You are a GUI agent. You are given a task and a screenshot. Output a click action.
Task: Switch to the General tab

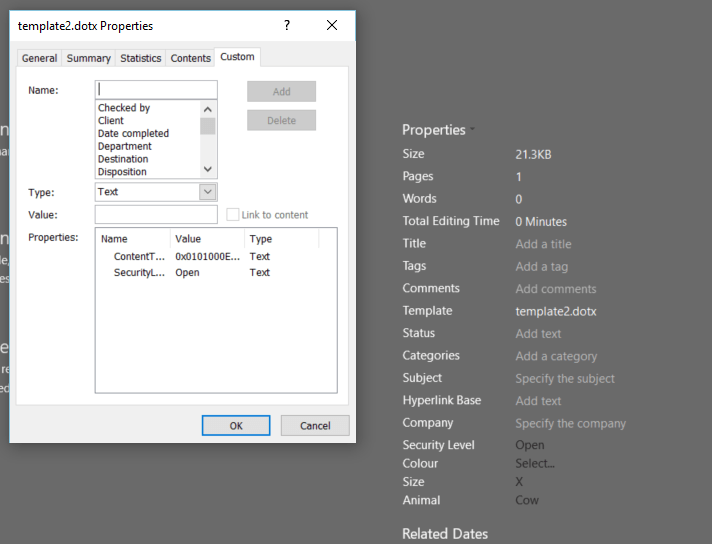tap(40, 58)
